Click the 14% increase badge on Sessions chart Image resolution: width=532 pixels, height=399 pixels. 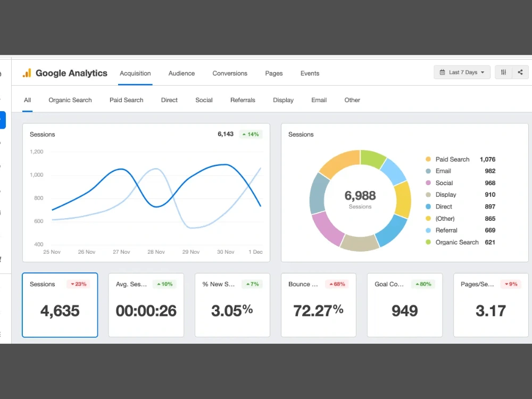(251, 135)
